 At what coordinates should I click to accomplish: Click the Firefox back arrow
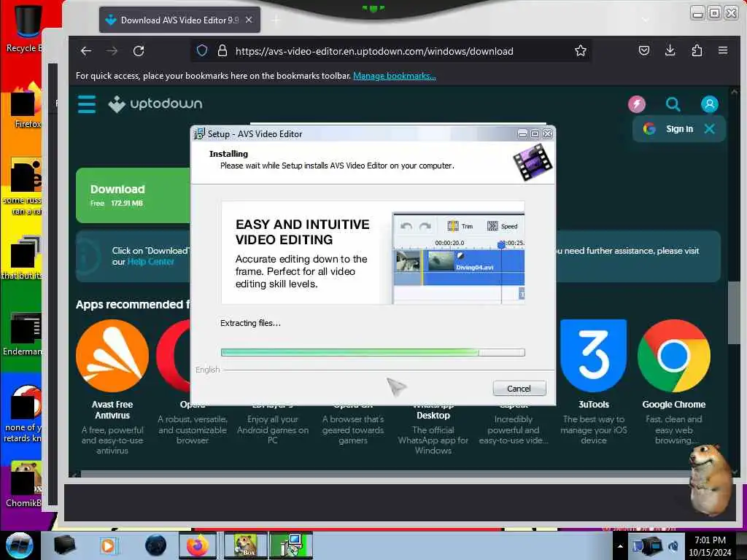(86, 51)
